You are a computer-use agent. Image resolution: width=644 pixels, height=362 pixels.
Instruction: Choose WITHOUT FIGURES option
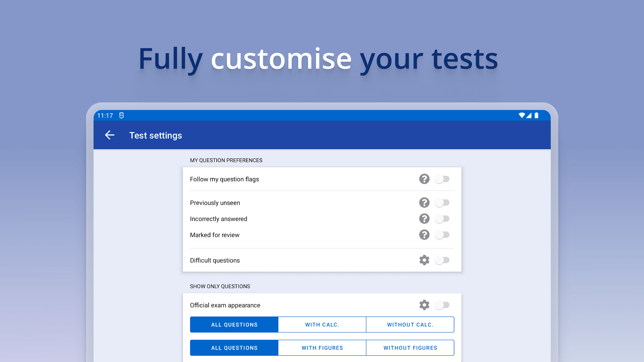pyautogui.click(x=410, y=348)
